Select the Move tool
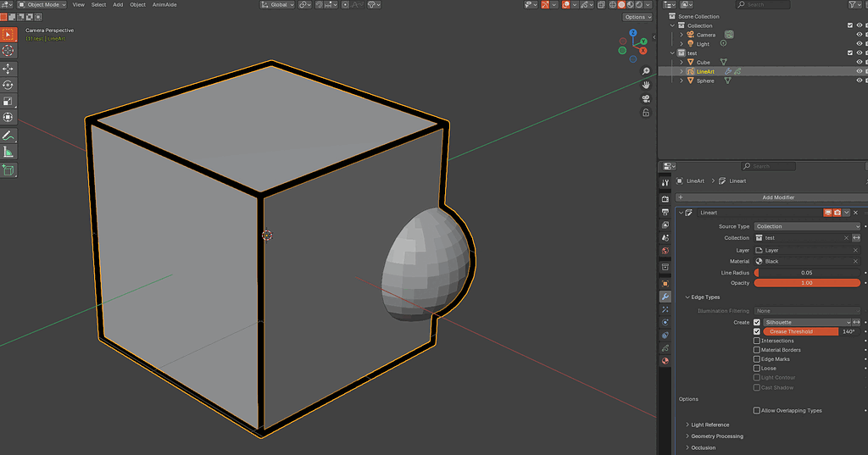868x455 pixels. point(8,69)
